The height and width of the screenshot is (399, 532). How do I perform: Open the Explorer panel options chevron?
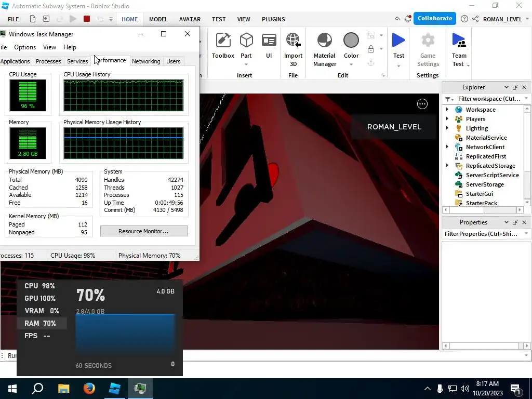506,87
